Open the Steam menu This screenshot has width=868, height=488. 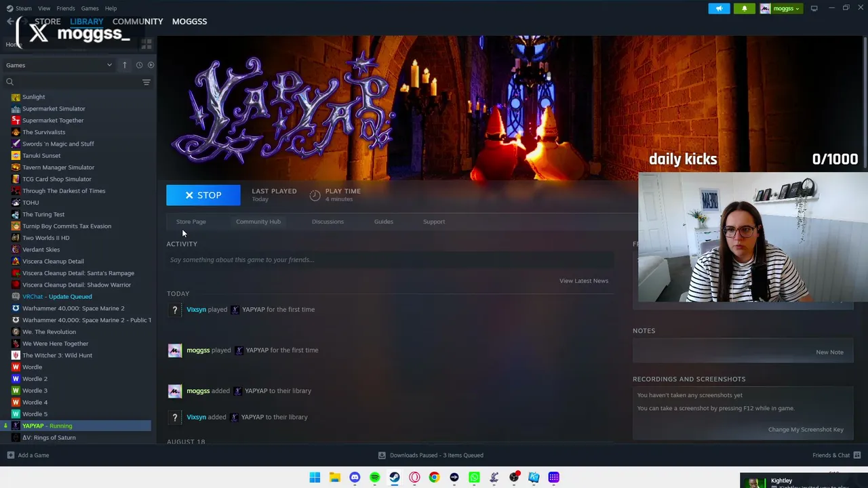tap(23, 8)
